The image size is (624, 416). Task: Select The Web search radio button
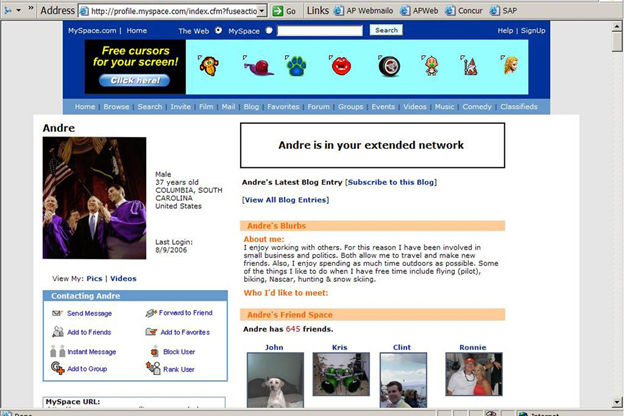(218, 30)
